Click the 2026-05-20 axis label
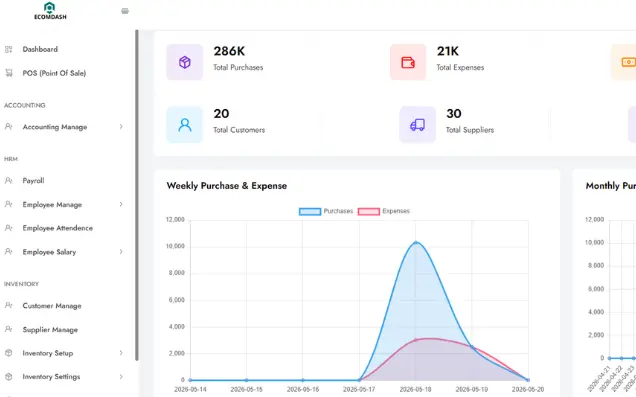 (528, 389)
